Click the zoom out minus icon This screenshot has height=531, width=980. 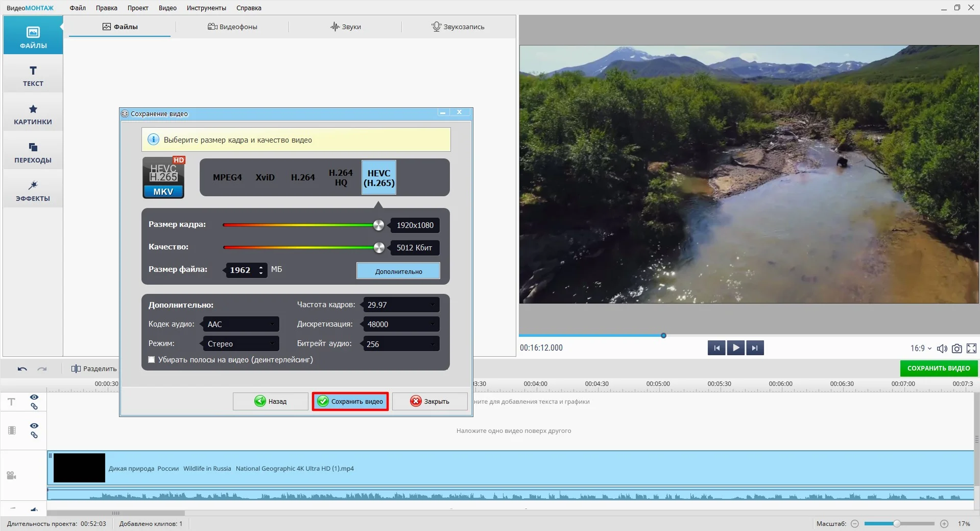point(855,524)
